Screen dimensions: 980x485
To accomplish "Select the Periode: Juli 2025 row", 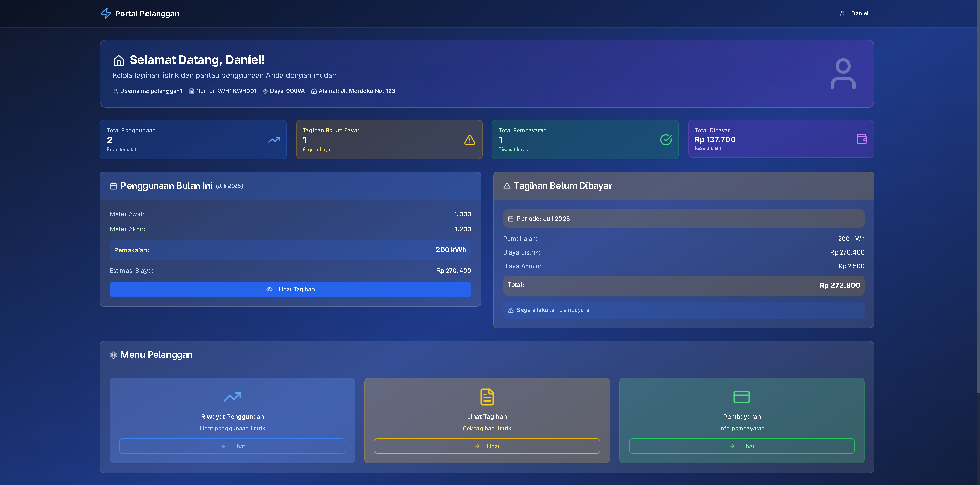I will pyautogui.click(x=683, y=219).
